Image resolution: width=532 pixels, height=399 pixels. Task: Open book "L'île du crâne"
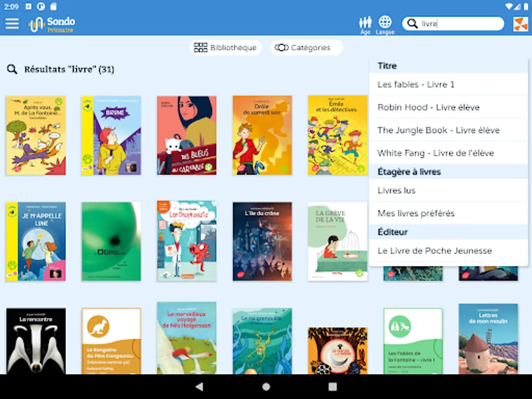[262, 241]
